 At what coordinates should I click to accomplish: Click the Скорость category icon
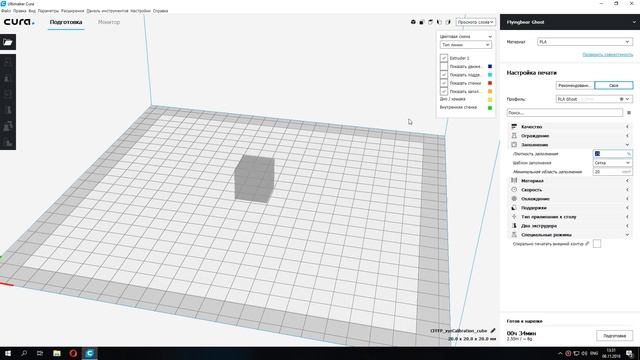(x=514, y=189)
